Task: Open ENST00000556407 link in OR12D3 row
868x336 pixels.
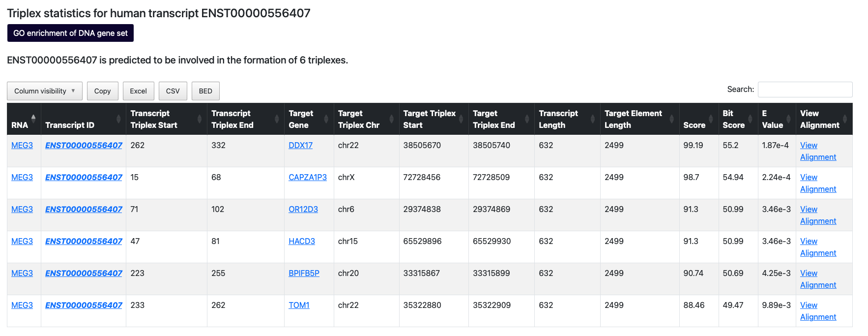Action: 84,209
